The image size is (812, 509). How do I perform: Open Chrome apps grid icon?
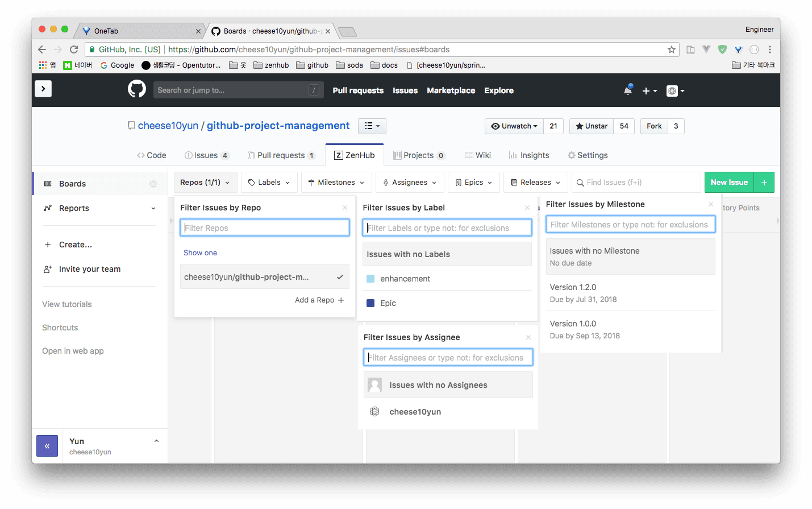click(x=43, y=65)
